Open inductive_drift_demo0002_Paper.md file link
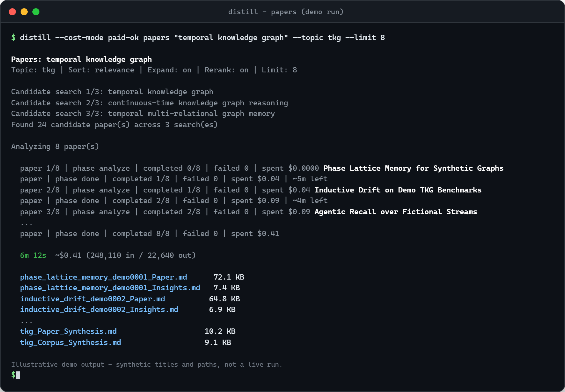Screen dimensions: 565x392 point(92,299)
